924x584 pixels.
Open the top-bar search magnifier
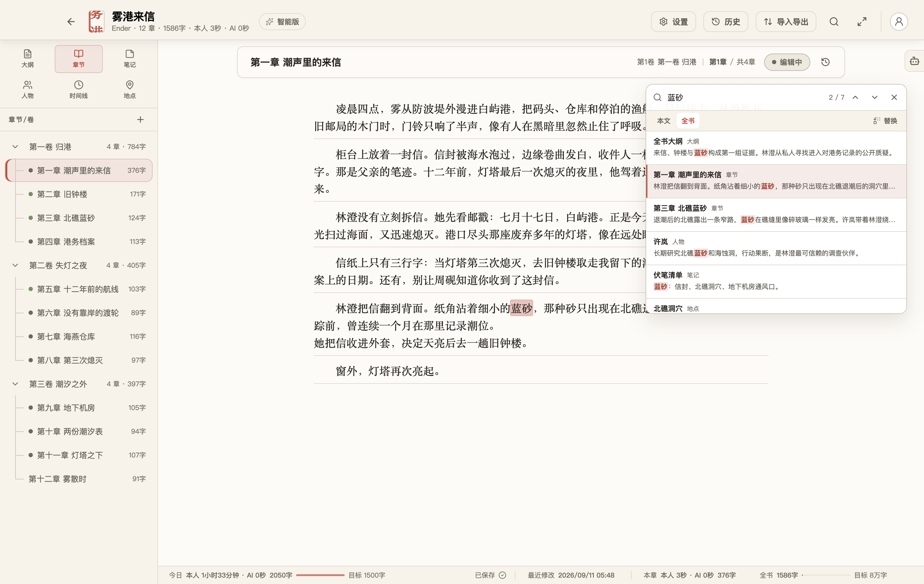click(x=834, y=22)
